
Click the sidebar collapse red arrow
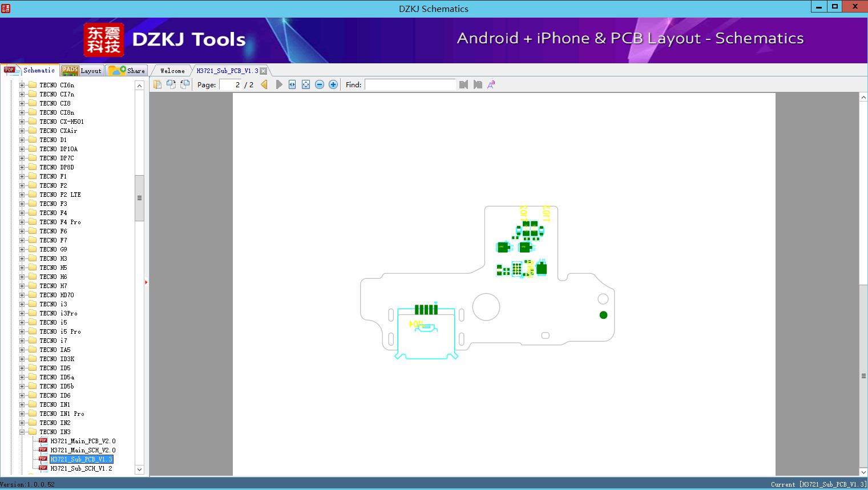[x=146, y=282]
